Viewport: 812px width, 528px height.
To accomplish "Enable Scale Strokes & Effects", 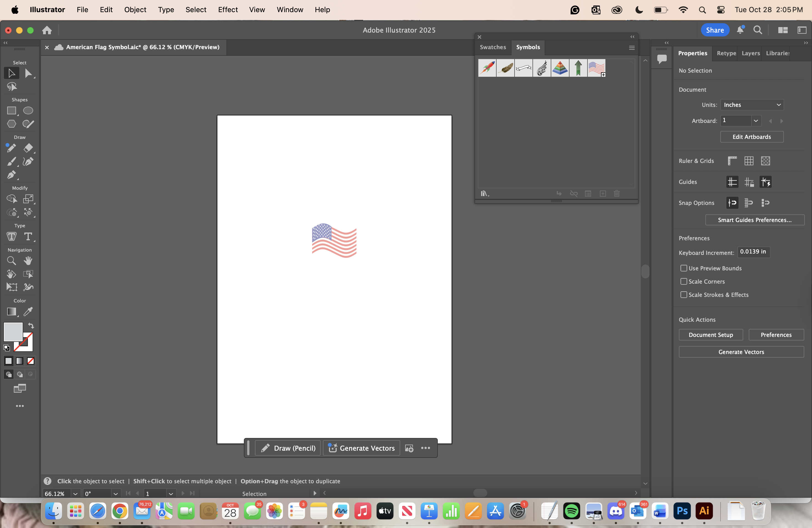I will pyautogui.click(x=684, y=295).
